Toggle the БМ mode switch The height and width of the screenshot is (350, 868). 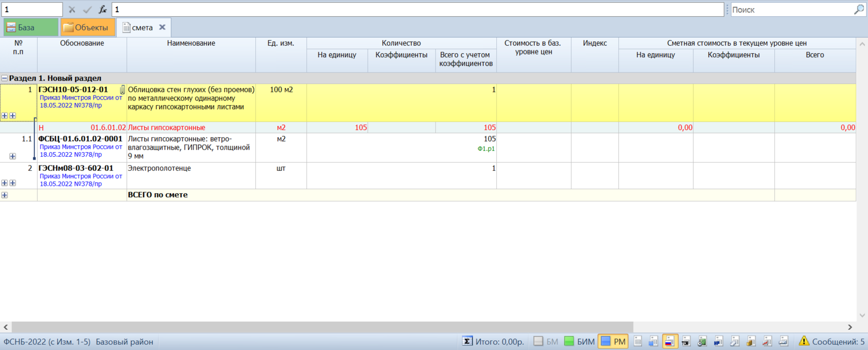tap(546, 341)
